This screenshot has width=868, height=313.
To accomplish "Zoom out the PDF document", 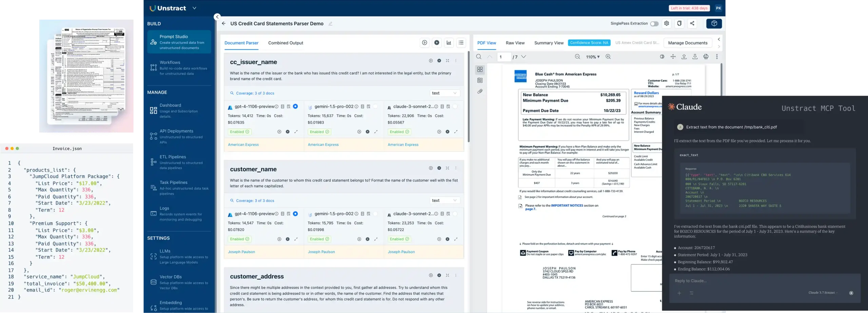I will [x=577, y=57].
